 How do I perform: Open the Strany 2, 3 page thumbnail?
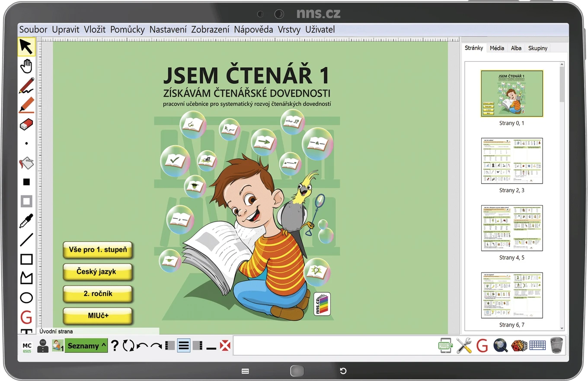tap(512, 161)
